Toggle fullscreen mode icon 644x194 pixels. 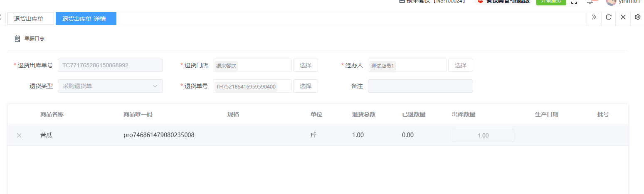pyautogui.click(x=574, y=2)
